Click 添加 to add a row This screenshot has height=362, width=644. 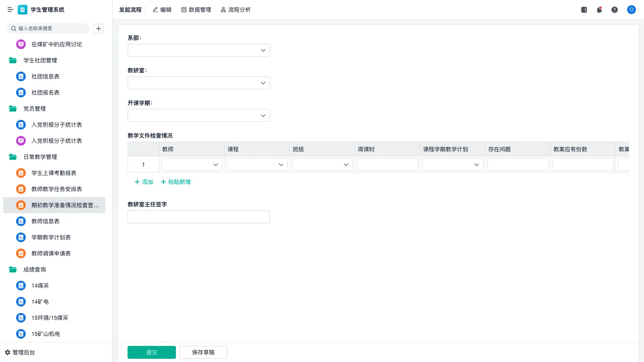coord(143,182)
